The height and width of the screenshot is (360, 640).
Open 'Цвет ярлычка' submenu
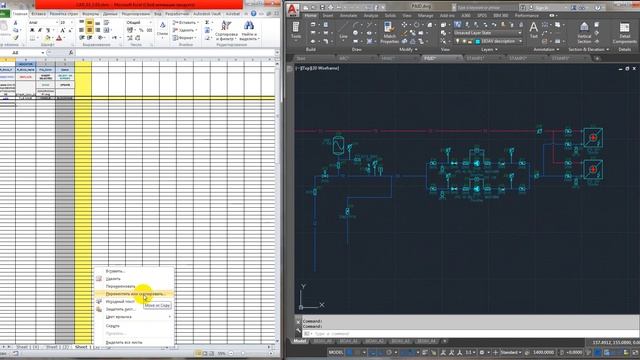[x=134, y=317]
